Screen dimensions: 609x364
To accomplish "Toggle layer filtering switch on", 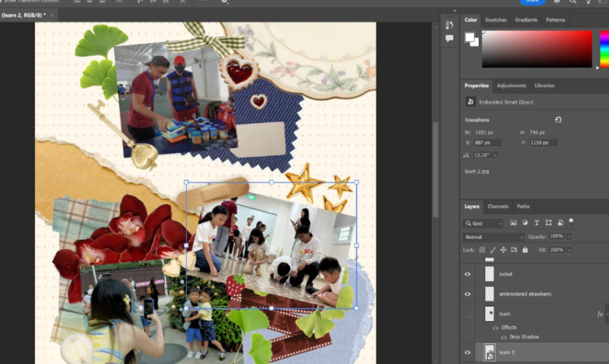I will tap(571, 222).
